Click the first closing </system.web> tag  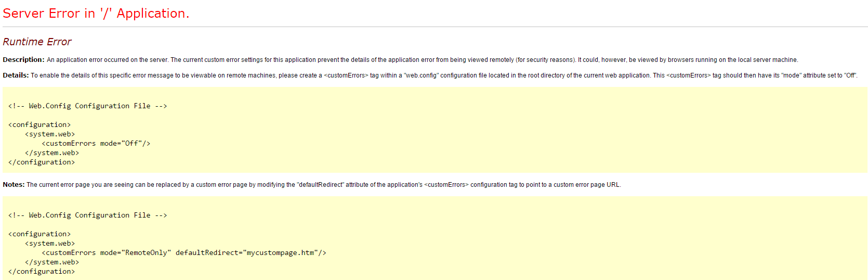(52, 153)
